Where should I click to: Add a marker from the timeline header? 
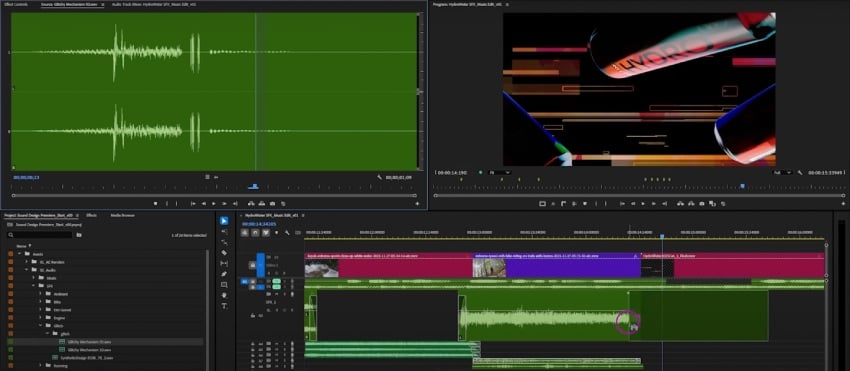[x=276, y=233]
